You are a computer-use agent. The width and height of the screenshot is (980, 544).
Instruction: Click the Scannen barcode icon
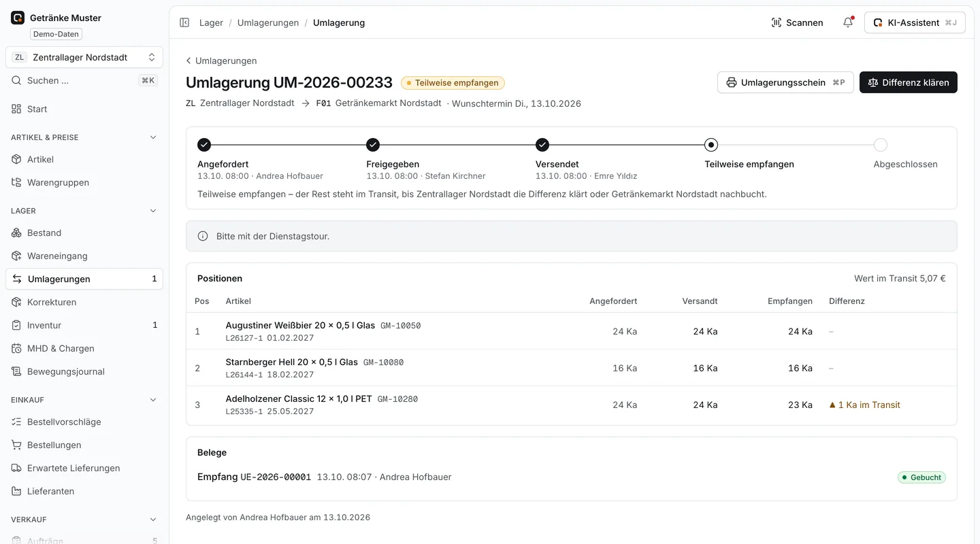pyautogui.click(x=777, y=22)
